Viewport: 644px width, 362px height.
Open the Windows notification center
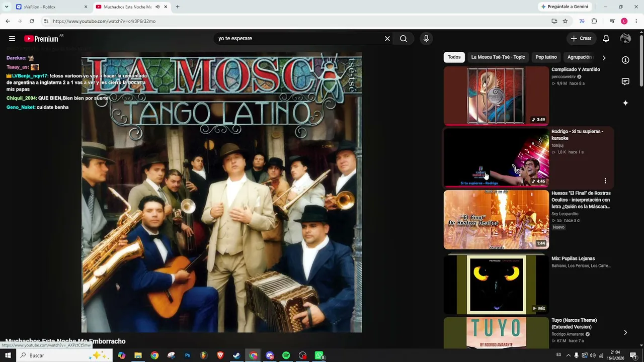[x=633, y=355]
